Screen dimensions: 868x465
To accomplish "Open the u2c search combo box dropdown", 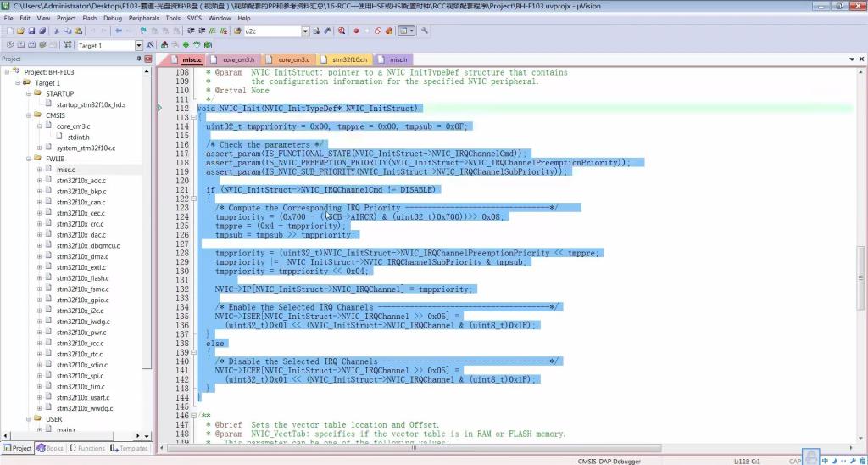I will pyautogui.click(x=305, y=31).
